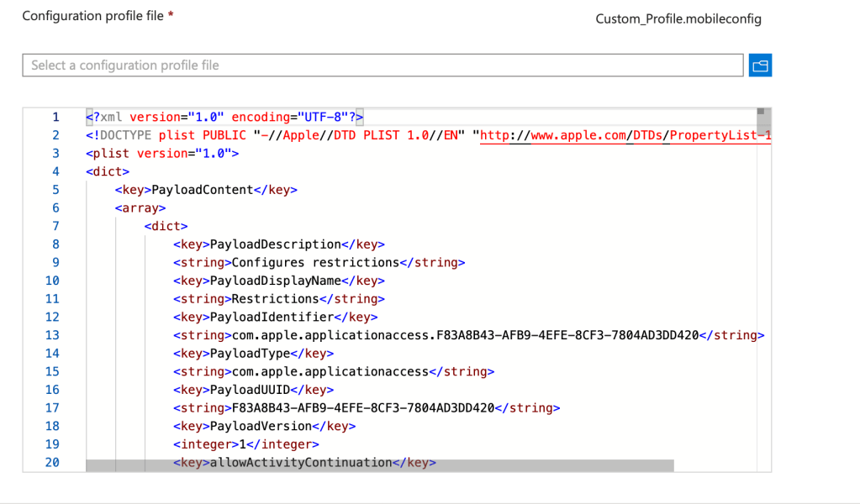Click the 'Configures restrictions' string value
The width and height of the screenshot is (860, 504).
pyautogui.click(x=314, y=262)
